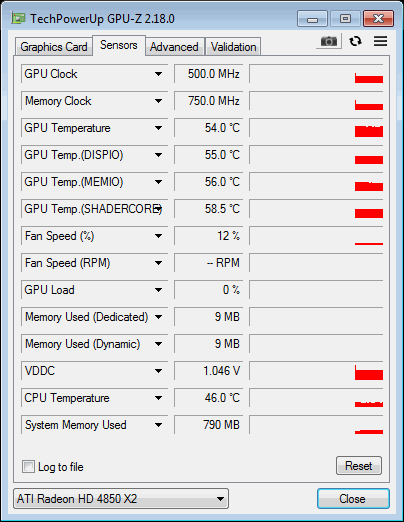Open the ATI Radeon HD 4850 X2 selector
The image size is (404, 522).
pos(121,499)
